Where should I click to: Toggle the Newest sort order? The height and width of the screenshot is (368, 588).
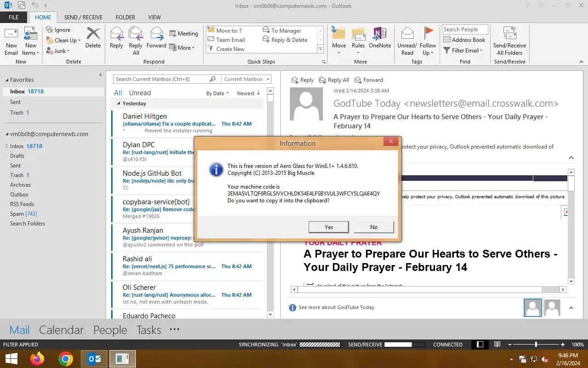point(248,93)
